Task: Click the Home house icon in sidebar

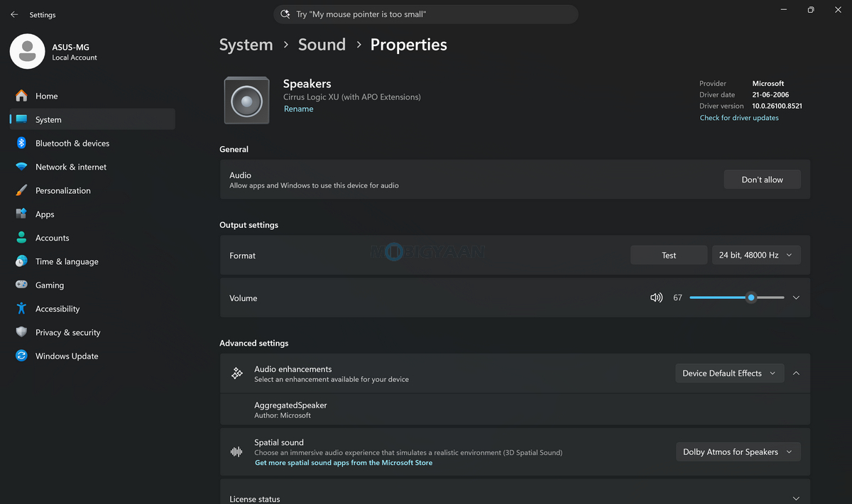Action: pyautogui.click(x=21, y=96)
